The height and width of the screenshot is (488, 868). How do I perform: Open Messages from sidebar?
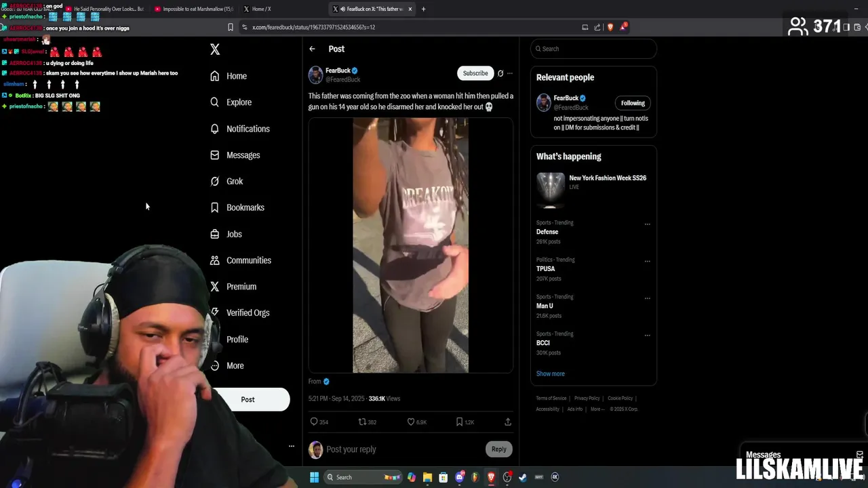coord(235,155)
